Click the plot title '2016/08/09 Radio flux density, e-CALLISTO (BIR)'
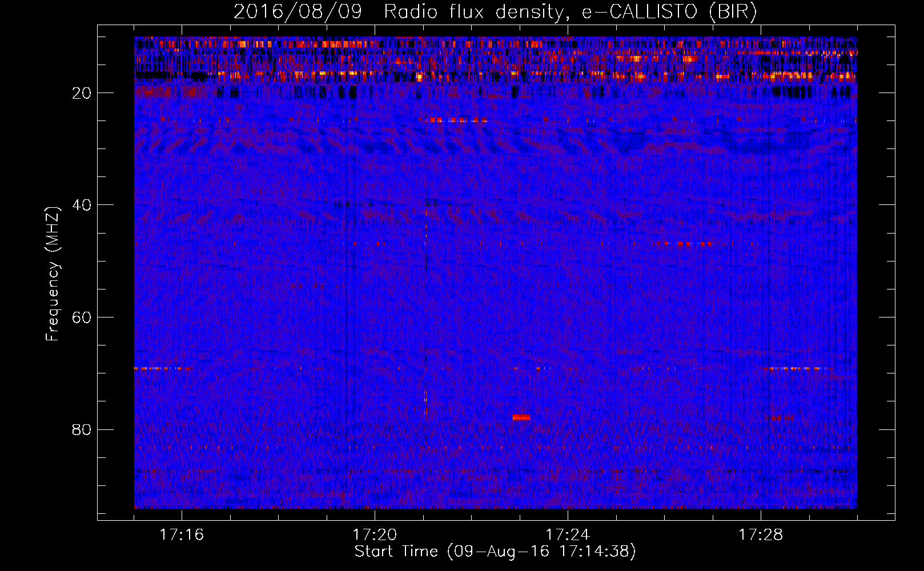924x571 pixels. (495, 12)
